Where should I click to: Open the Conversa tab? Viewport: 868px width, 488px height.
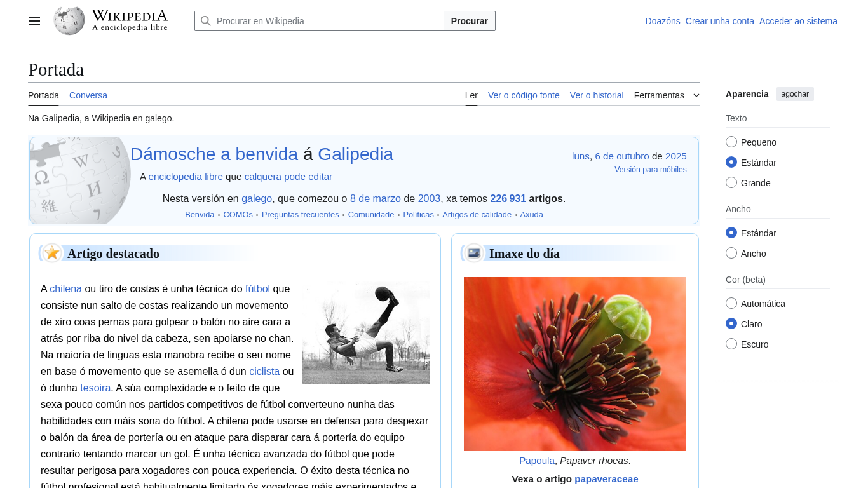coord(88,95)
